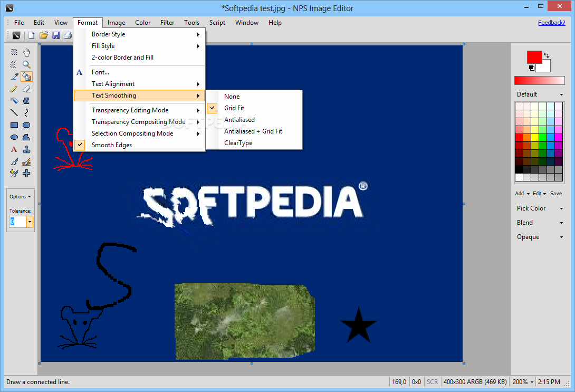
Task: Select the curve line tool
Action: coord(26,112)
